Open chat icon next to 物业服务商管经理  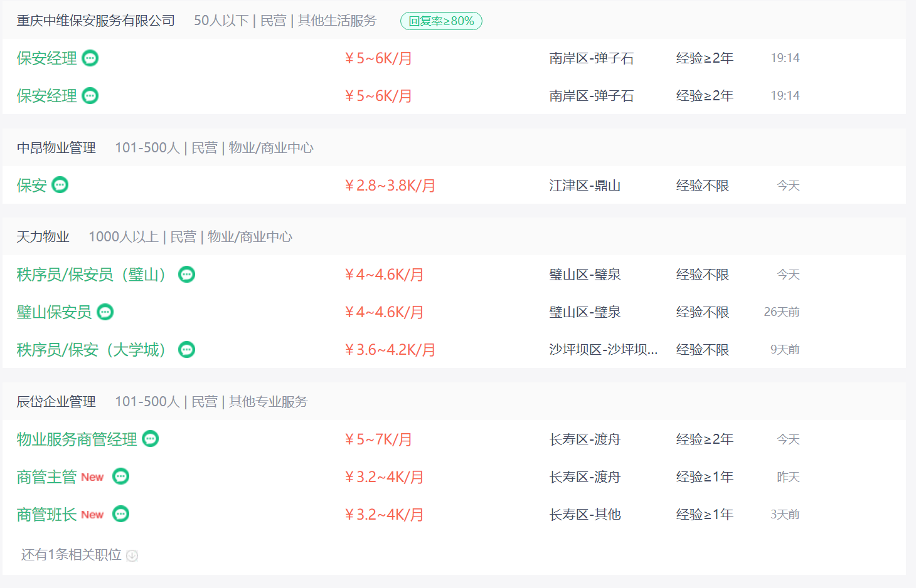(x=151, y=439)
